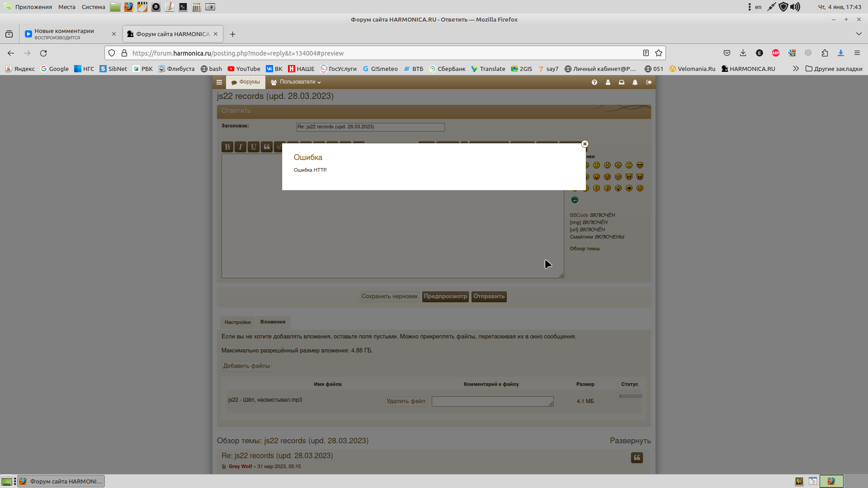
Task: Open the system volume icon in tray
Action: [795, 7]
